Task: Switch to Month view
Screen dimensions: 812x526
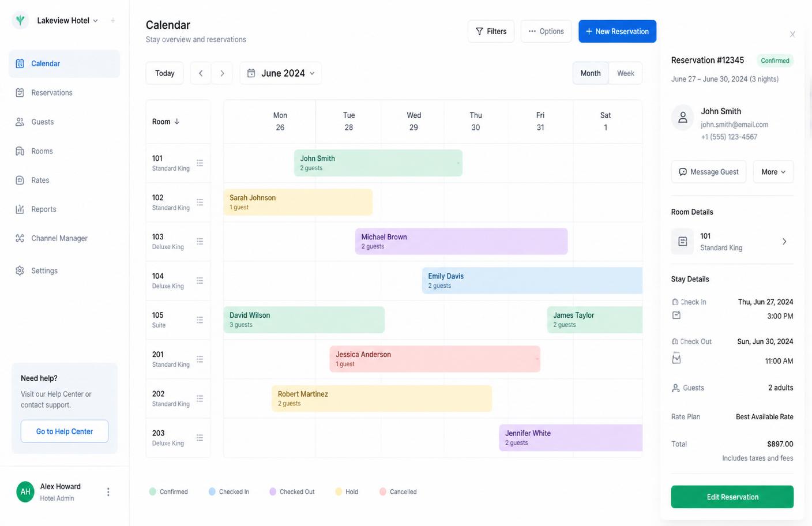Action: (591, 73)
